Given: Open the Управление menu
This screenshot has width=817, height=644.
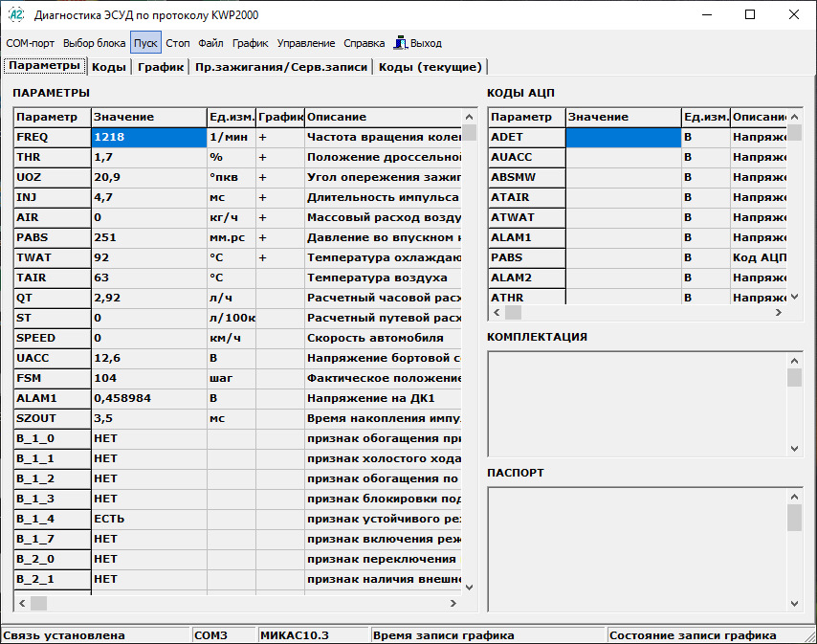Looking at the screenshot, I should [306, 43].
